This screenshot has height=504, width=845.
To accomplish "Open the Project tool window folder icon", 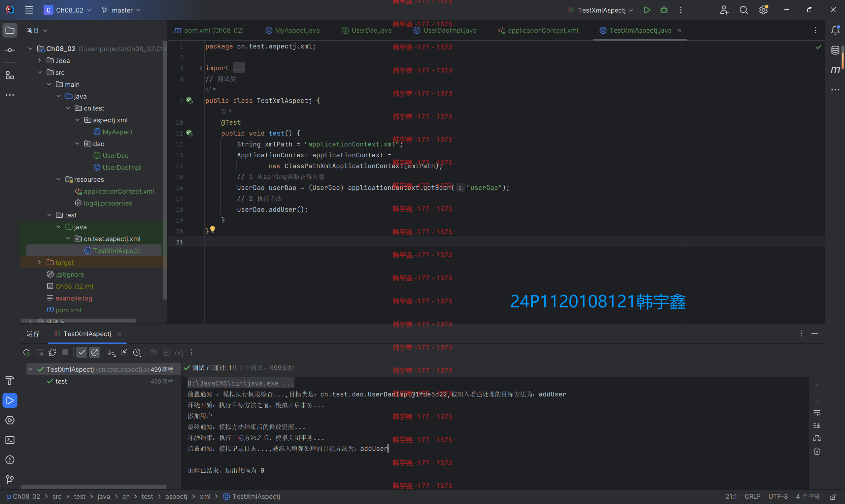I will [10, 30].
